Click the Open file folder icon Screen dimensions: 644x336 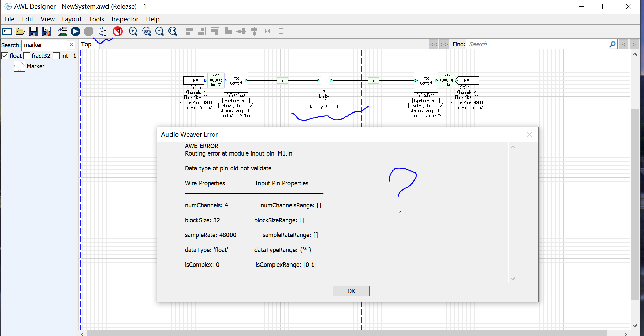(20, 32)
